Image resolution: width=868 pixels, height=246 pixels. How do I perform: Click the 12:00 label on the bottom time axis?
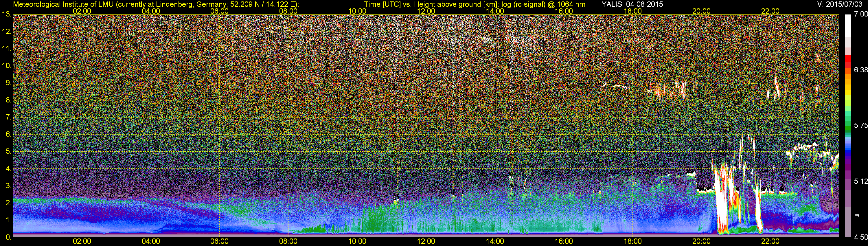(426, 241)
